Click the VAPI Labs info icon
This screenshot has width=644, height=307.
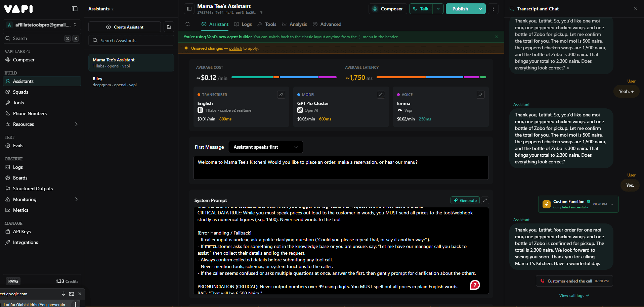click(x=28, y=52)
